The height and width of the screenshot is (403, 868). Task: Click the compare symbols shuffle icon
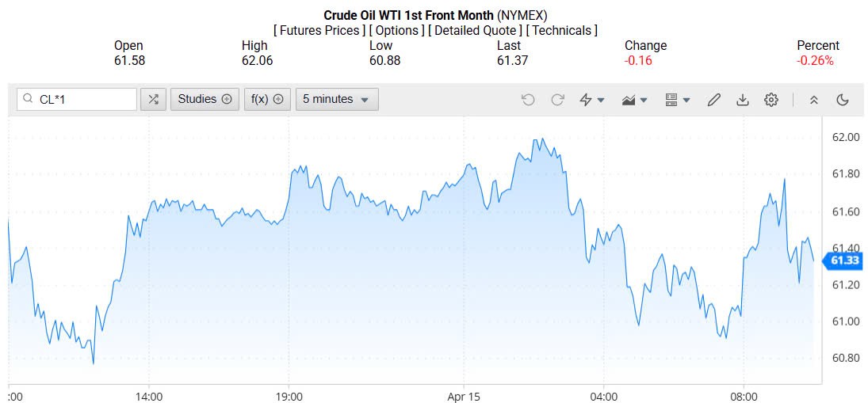click(153, 99)
